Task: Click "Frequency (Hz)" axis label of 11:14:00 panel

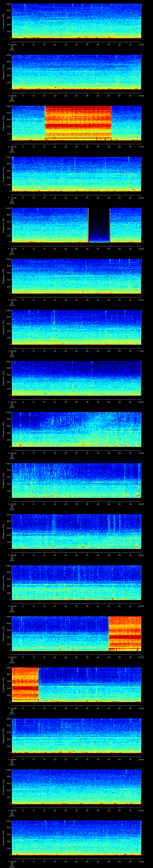Action: [3, 21]
